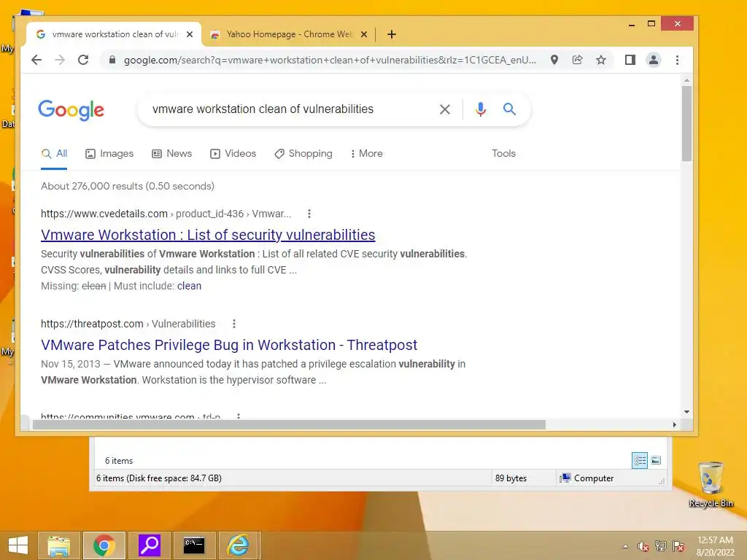Click the Computer label in Explorer status bar
Viewport: 747px width, 560px height.
(x=594, y=478)
